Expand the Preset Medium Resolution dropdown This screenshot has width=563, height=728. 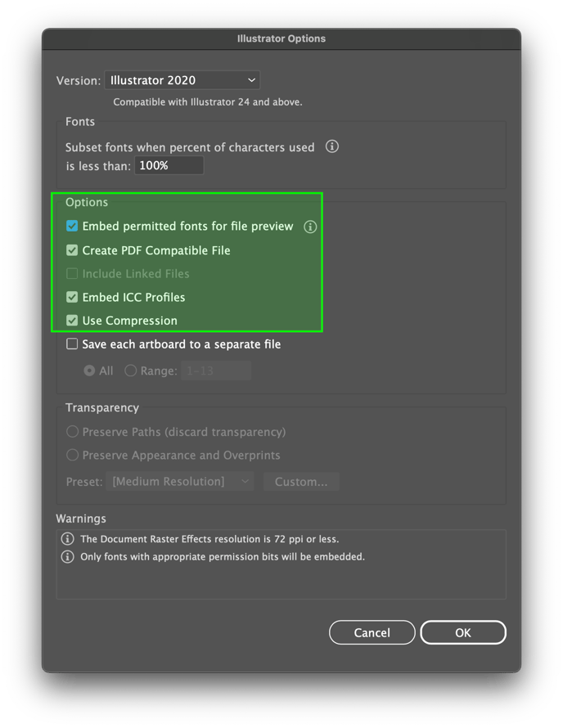pyautogui.click(x=180, y=482)
